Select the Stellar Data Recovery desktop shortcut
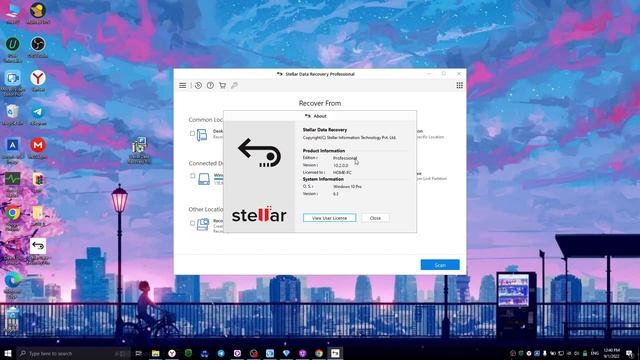The image size is (640, 360). tap(38, 251)
